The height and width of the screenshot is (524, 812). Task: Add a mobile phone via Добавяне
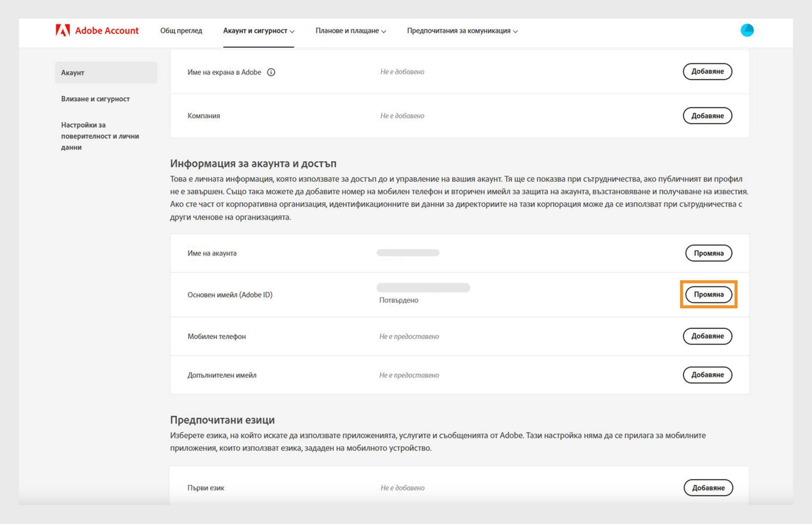[707, 336]
